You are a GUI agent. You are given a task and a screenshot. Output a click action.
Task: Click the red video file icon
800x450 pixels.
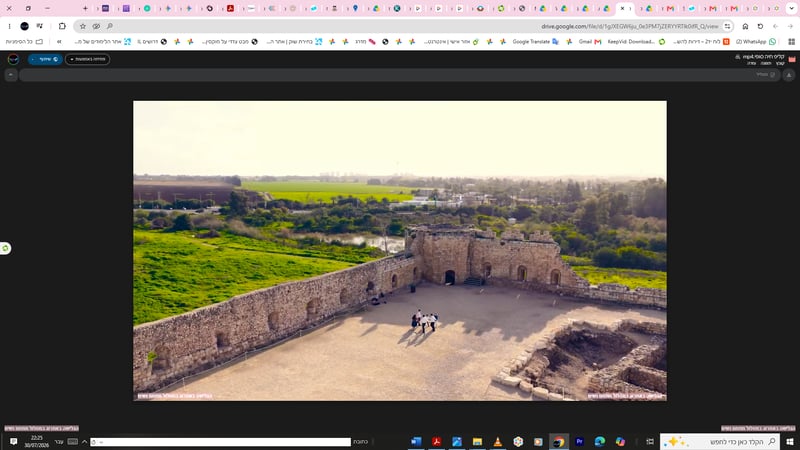point(792,59)
